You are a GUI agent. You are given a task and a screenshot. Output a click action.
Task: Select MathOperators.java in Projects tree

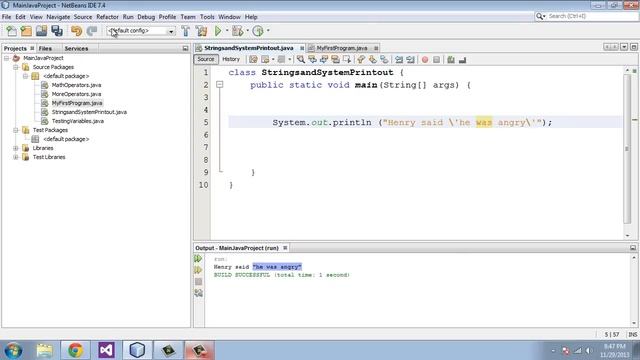[76, 85]
